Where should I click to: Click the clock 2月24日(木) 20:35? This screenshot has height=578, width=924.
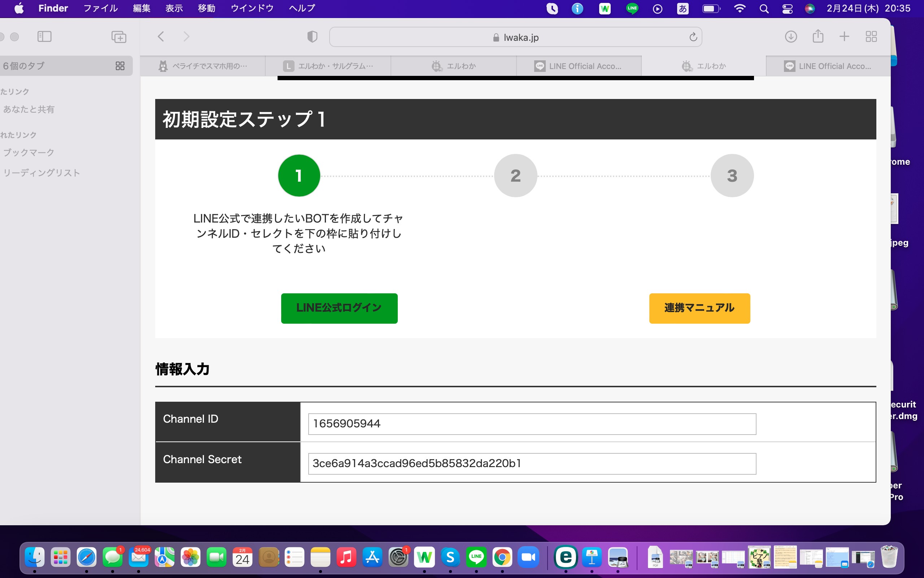tap(869, 8)
